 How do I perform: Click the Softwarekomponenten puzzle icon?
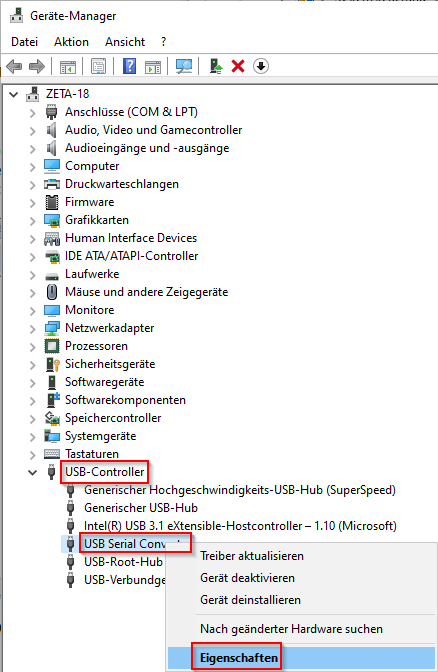pos(53,399)
